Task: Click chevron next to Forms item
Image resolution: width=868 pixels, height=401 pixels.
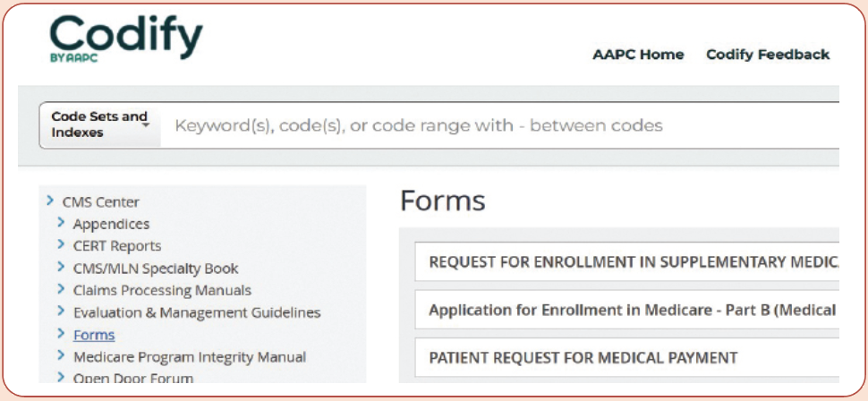Action: pyautogui.click(x=61, y=334)
